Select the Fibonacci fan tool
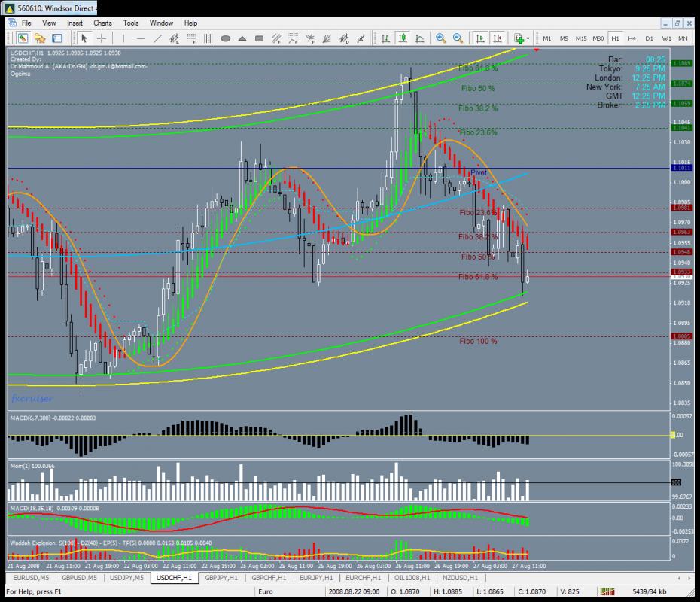 tap(310, 38)
